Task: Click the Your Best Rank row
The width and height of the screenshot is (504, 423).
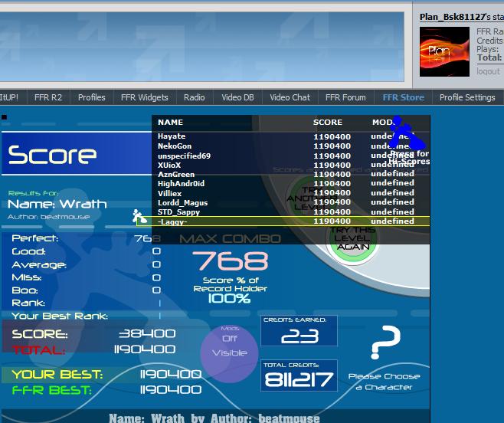Action: pyautogui.click(x=86, y=316)
